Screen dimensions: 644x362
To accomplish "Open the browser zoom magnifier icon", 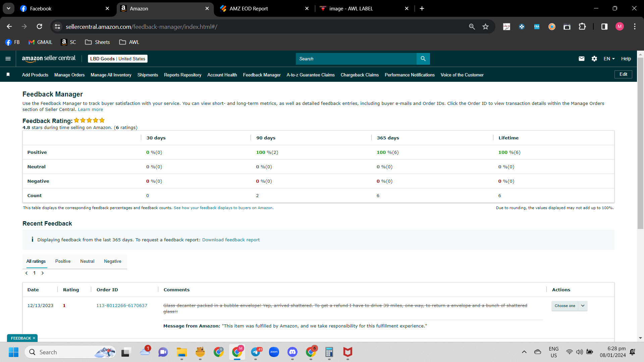I will 472,26.
